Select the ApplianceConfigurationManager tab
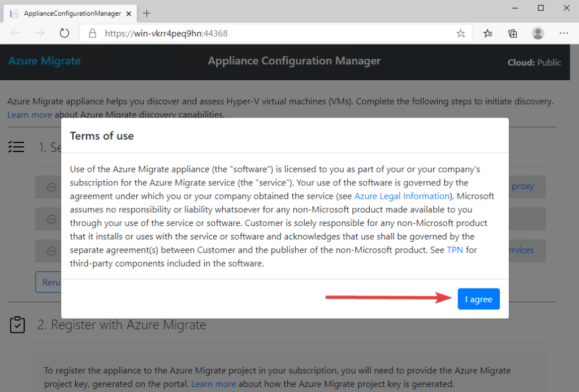Screen dimensions: 579x392 [70, 14]
